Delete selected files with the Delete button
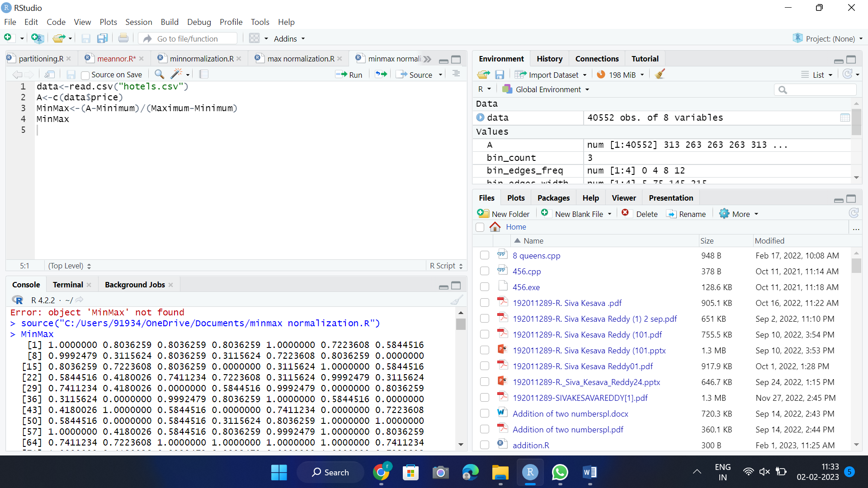The width and height of the screenshot is (868, 488). click(639, 214)
